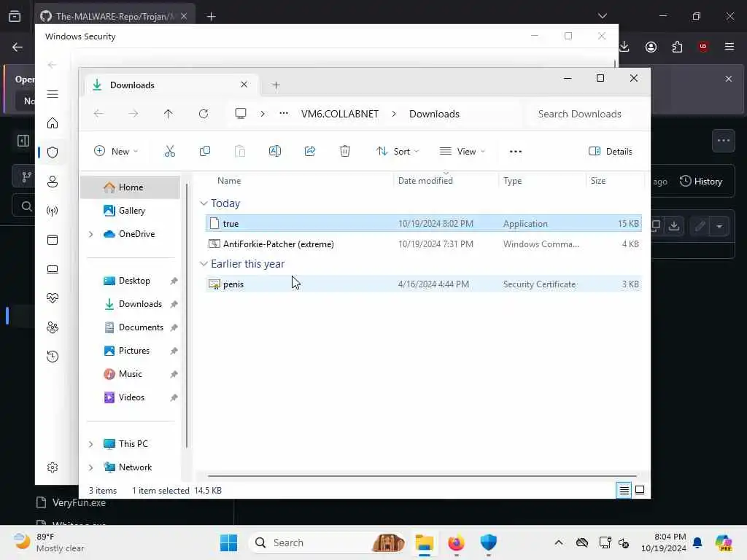
Task: Click the This PC monitor icon in address bar
Action: [241, 114]
